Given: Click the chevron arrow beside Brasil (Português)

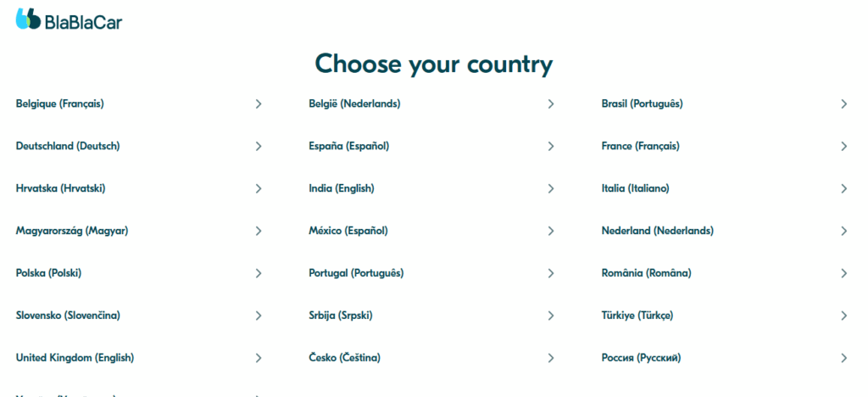Looking at the screenshot, I should pyautogui.click(x=843, y=104).
